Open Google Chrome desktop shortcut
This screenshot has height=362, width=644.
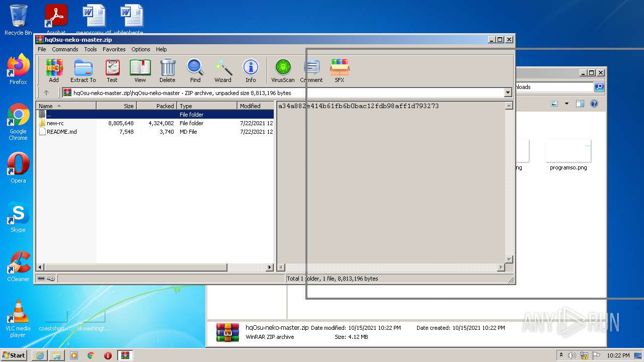click(x=18, y=122)
